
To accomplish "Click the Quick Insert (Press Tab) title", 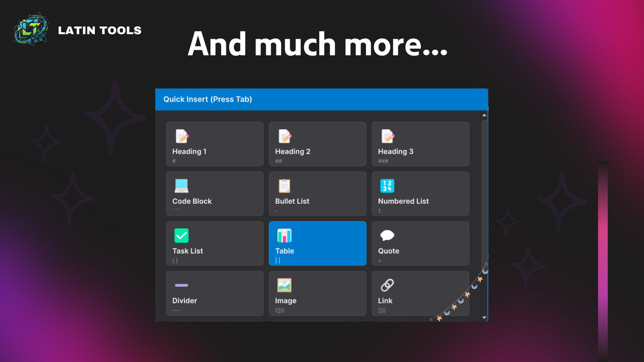I will click(x=208, y=99).
